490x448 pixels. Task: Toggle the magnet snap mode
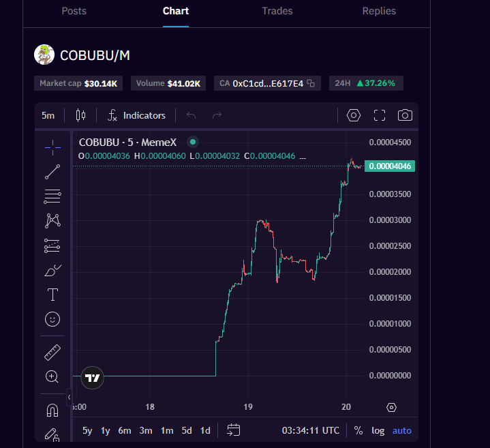[52, 410]
